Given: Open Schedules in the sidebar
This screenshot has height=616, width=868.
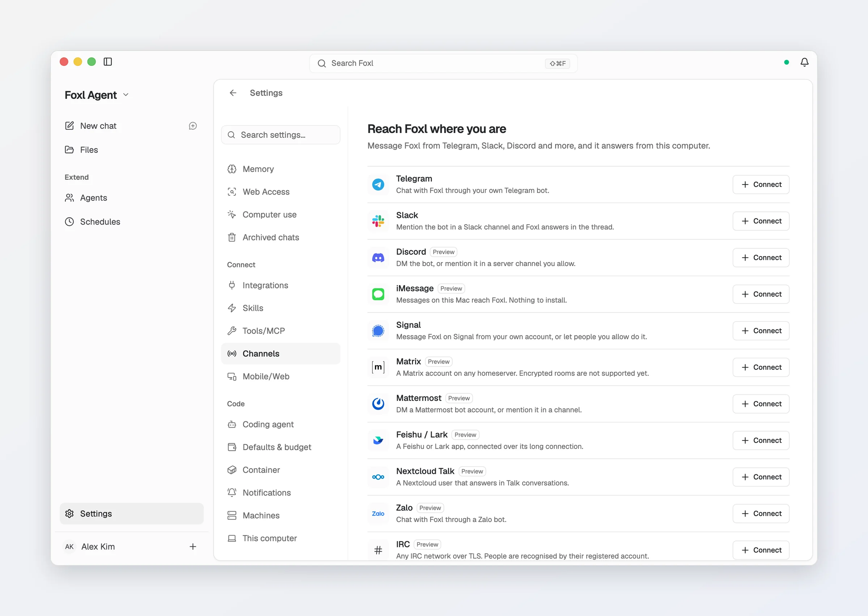Looking at the screenshot, I should (x=132, y=222).
